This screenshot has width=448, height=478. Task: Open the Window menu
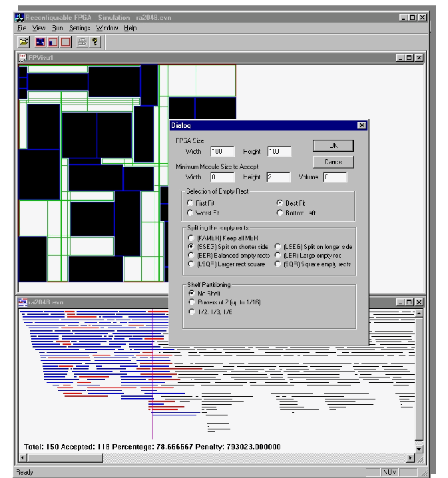click(x=107, y=28)
